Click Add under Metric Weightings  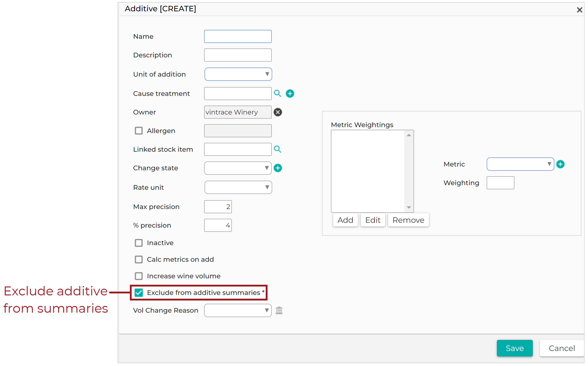[345, 220]
